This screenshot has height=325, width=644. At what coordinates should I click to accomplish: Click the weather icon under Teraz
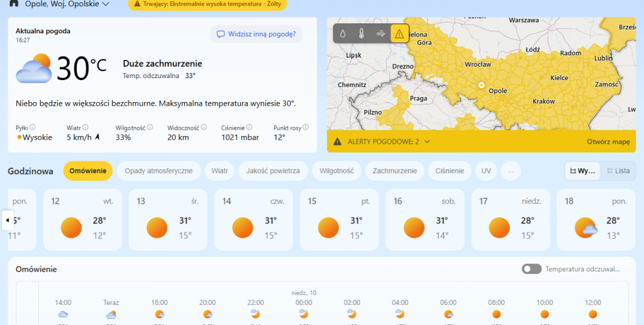pos(111,315)
